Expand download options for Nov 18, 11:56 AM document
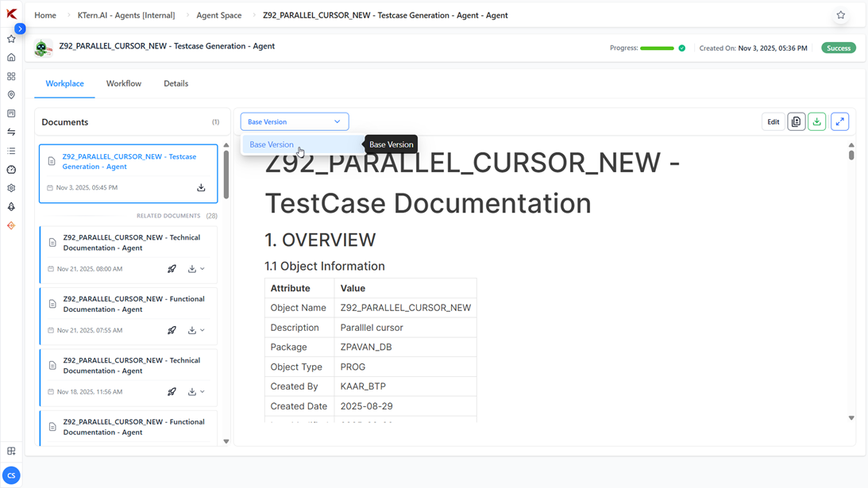The image size is (868, 488). (203, 392)
